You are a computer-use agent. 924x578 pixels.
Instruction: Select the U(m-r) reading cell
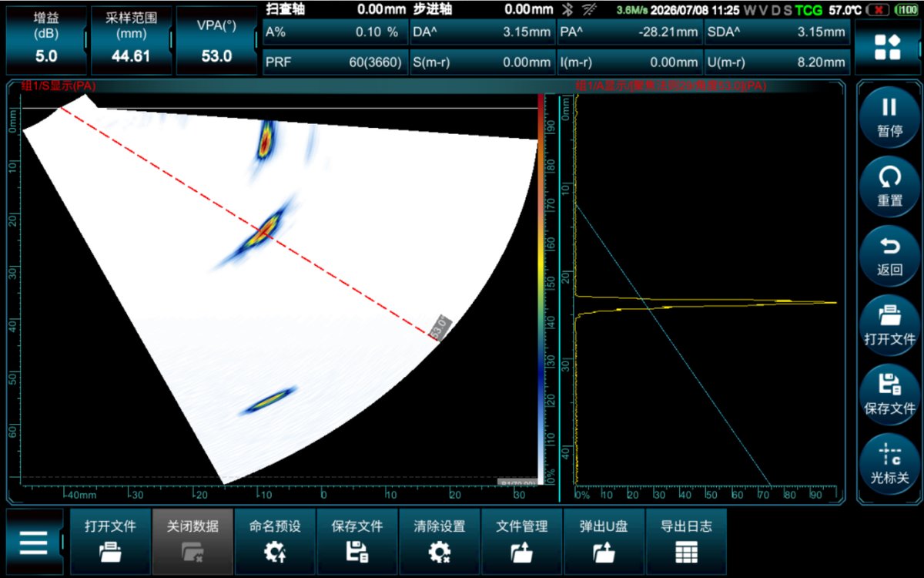(x=777, y=62)
